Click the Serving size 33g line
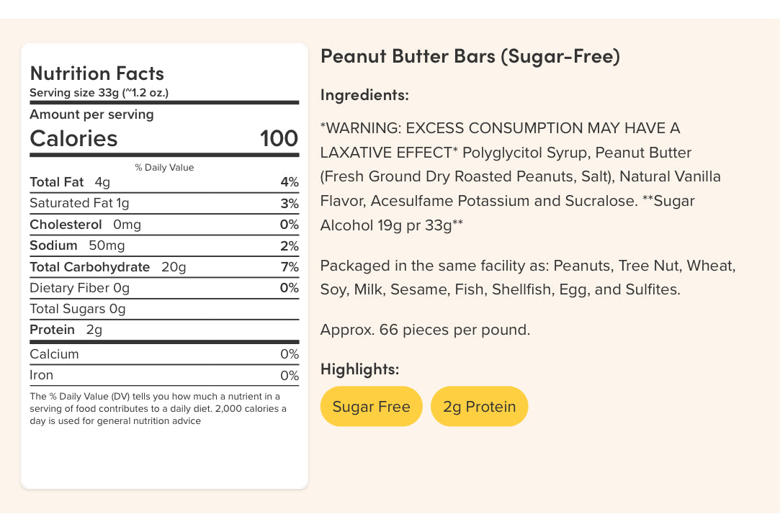Image resolution: width=780 pixels, height=532 pixels. point(99,93)
